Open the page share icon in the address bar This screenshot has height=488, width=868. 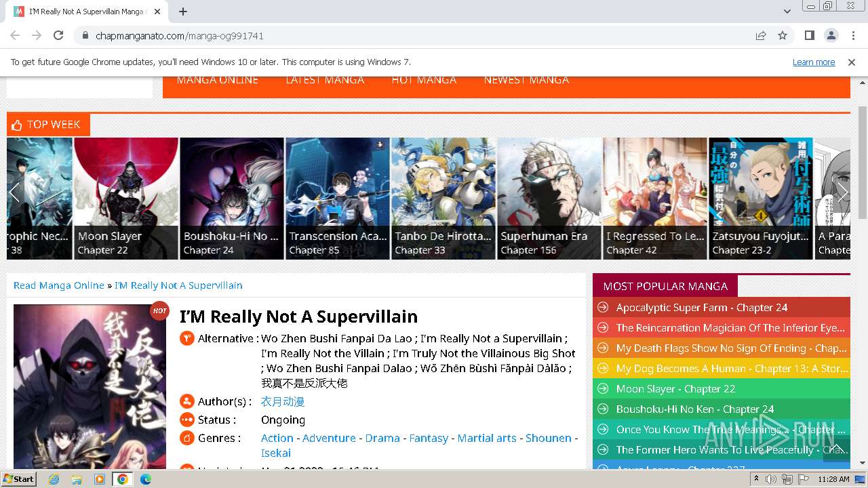[761, 35]
